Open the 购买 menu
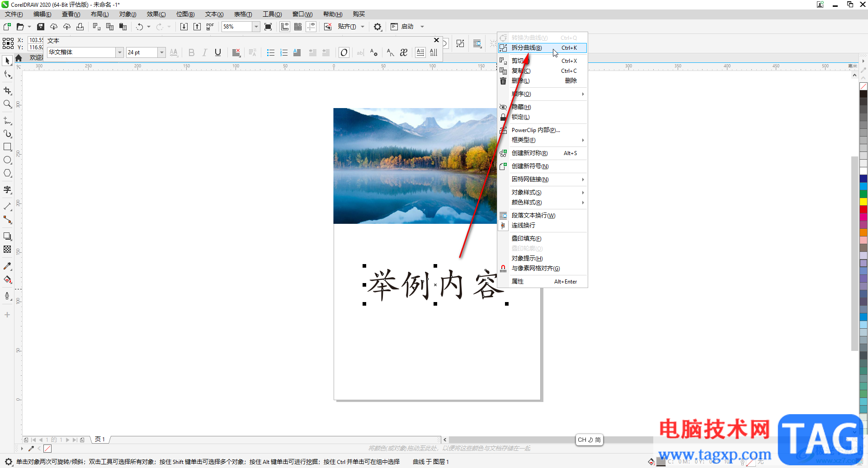This screenshot has height=468, width=868. (359, 14)
